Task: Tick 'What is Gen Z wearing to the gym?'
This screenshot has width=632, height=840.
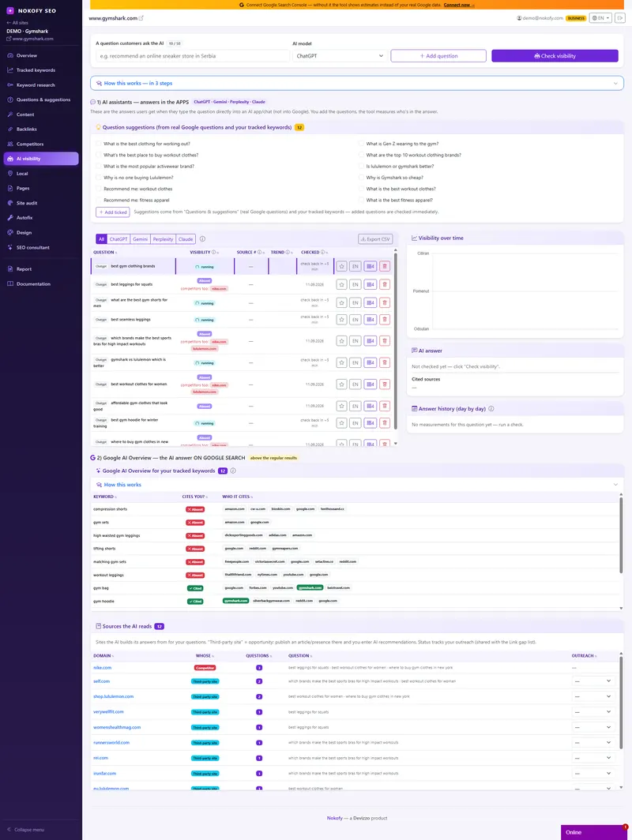Action: (361, 144)
